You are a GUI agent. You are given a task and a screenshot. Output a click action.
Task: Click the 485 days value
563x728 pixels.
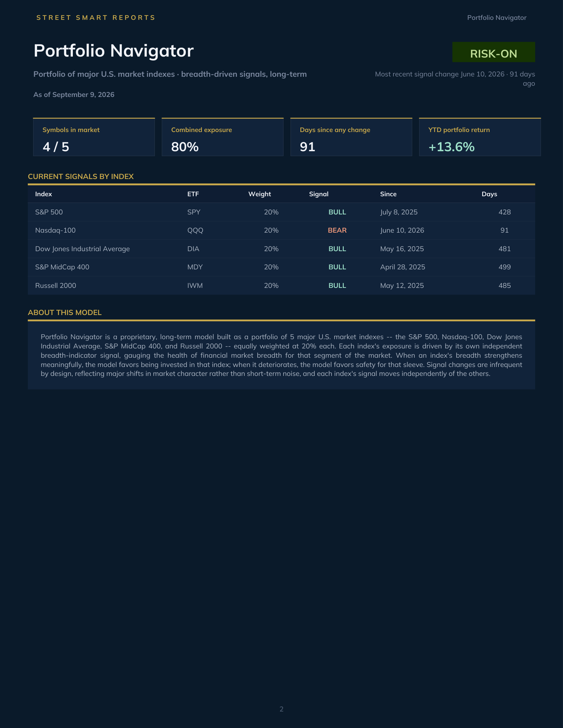(x=505, y=285)
